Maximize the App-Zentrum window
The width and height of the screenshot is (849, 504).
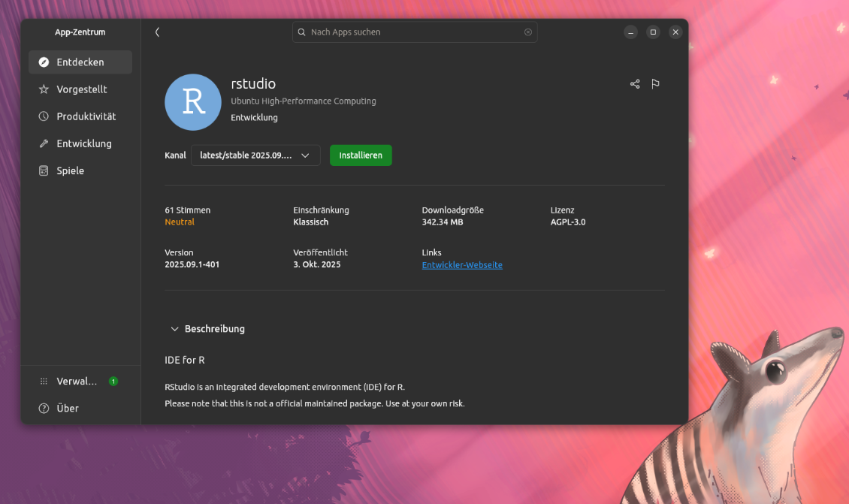653,32
